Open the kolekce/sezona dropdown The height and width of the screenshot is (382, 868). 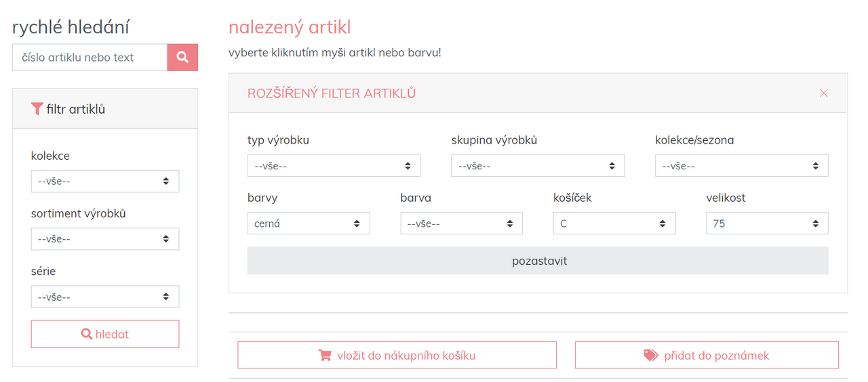(x=741, y=166)
